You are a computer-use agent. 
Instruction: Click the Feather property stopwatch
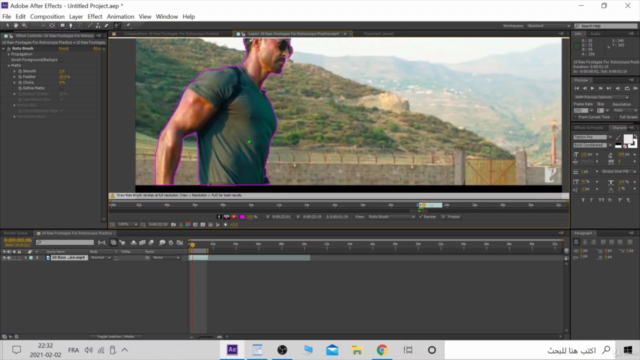click(20, 77)
